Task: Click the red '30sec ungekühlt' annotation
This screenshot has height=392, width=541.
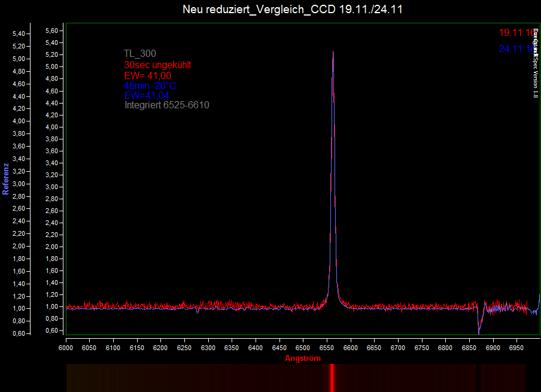Action: pos(157,65)
